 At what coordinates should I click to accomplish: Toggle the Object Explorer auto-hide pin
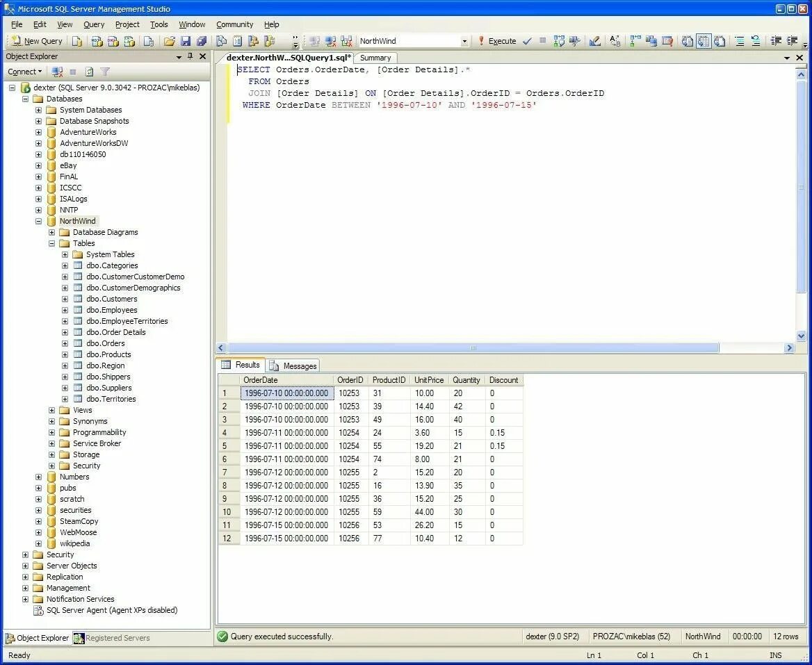pos(190,56)
